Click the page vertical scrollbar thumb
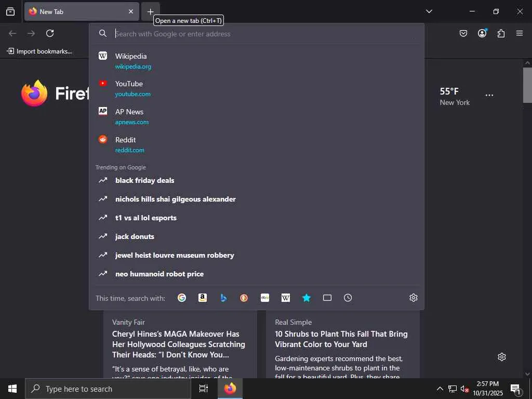532x399 pixels. pyautogui.click(x=527, y=85)
